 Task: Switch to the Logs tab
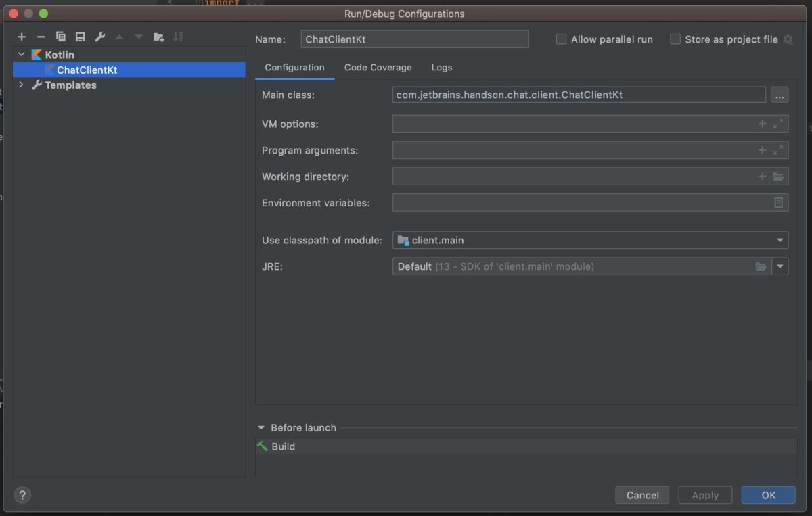click(442, 68)
